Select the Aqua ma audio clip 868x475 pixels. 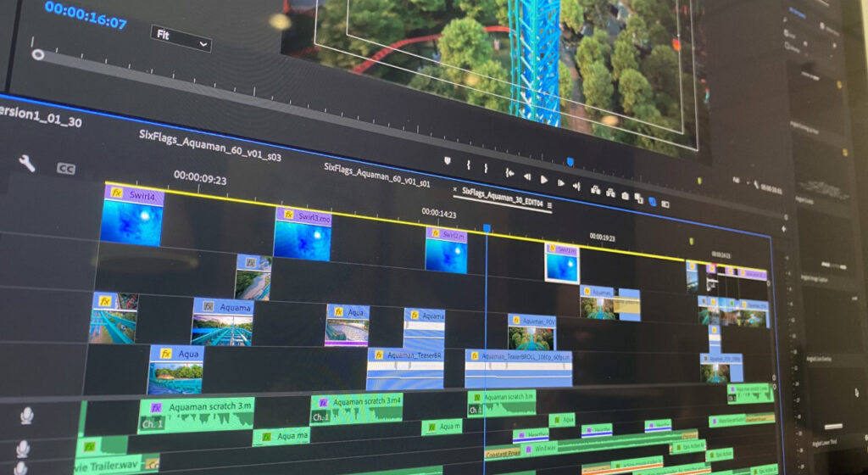[x=281, y=436]
